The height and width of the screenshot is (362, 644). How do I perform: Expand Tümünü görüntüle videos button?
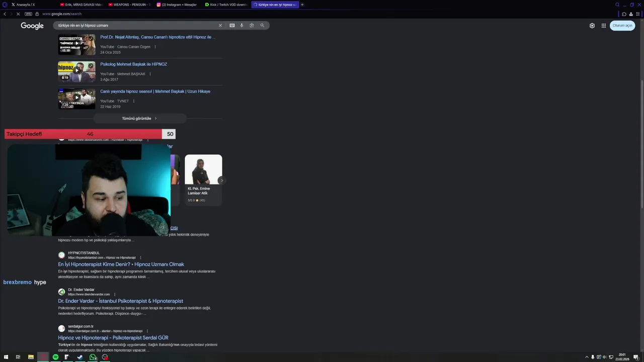point(140,119)
